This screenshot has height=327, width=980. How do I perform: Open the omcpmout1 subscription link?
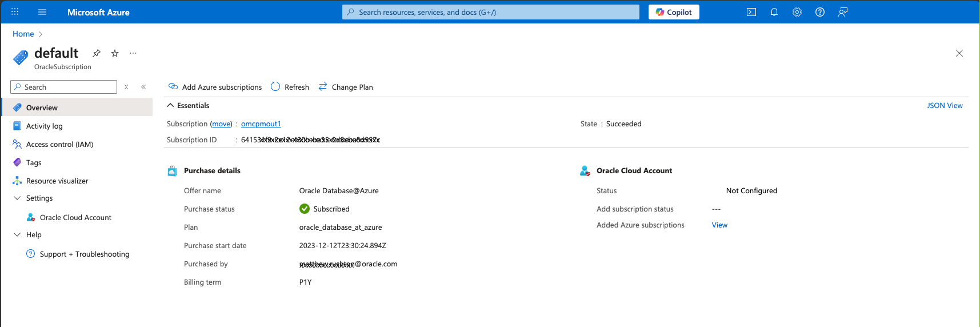(x=261, y=124)
